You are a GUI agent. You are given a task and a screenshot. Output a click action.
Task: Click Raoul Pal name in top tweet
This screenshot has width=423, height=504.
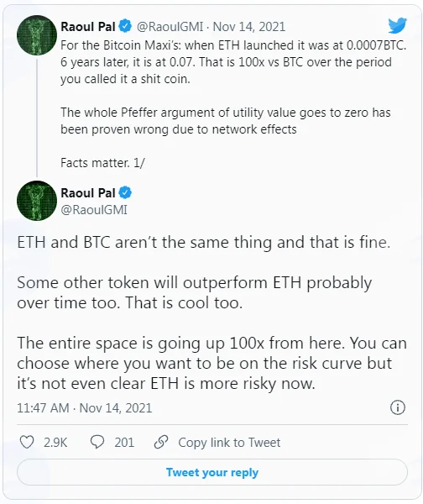(88, 27)
